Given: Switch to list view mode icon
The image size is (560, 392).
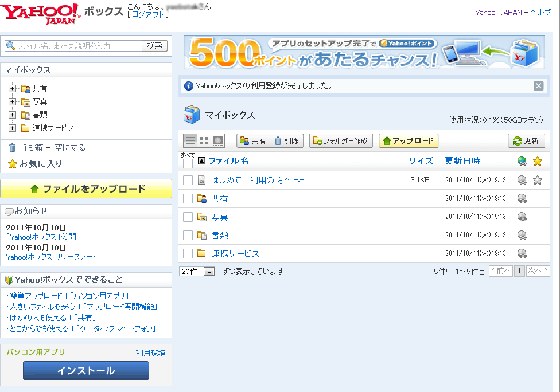Looking at the screenshot, I should tap(190, 140).
